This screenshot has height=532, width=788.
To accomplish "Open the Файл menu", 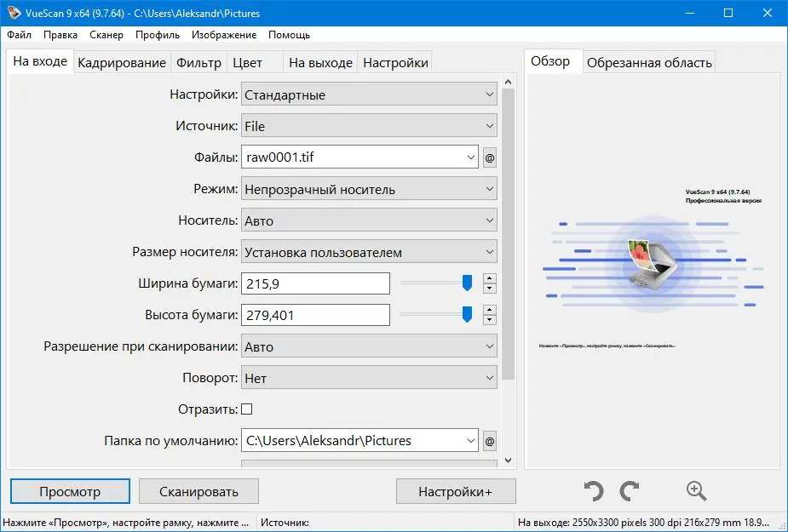I will pyautogui.click(x=20, y=35).
